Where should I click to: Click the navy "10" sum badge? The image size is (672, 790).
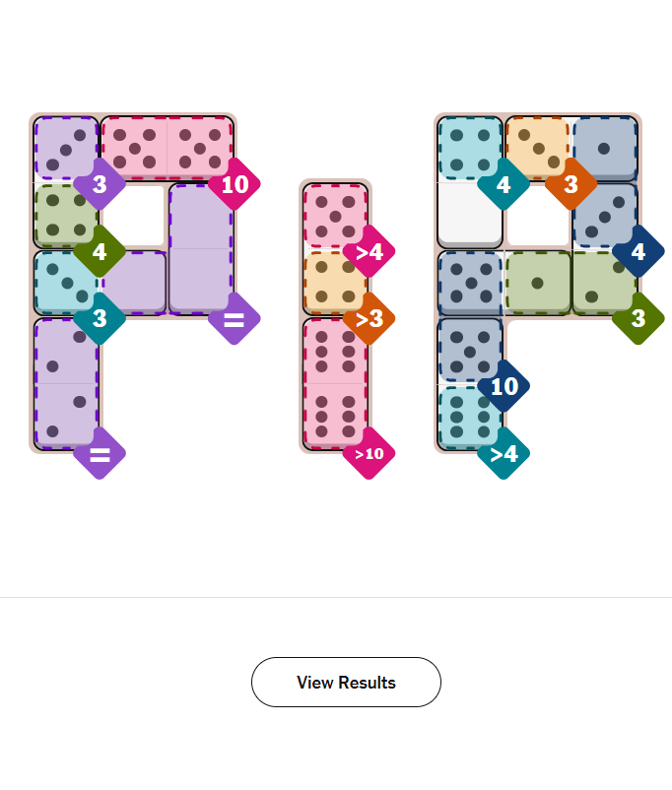(x=504, y=386)
